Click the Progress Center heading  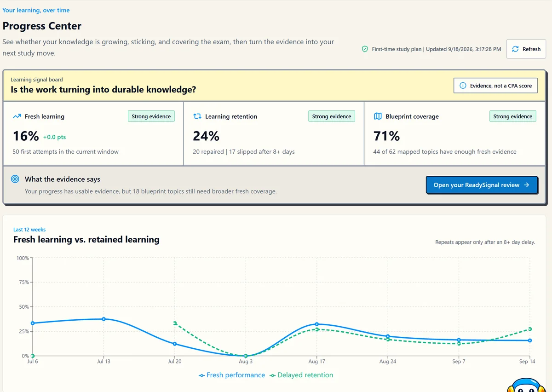click(42, 26)
